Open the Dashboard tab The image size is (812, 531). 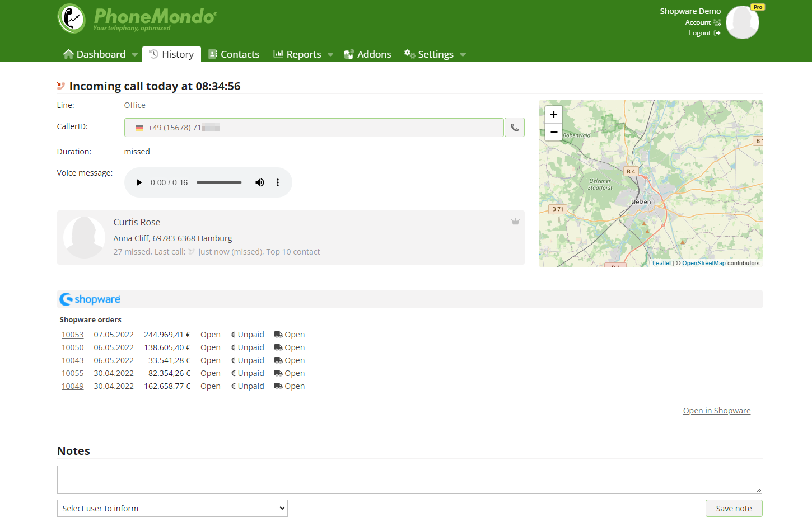(94, 54)
